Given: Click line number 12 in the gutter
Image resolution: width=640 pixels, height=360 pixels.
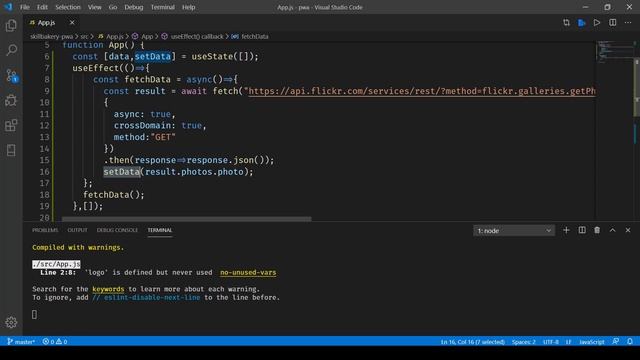Looking at the screenshot, I should [x=44, y=125].
